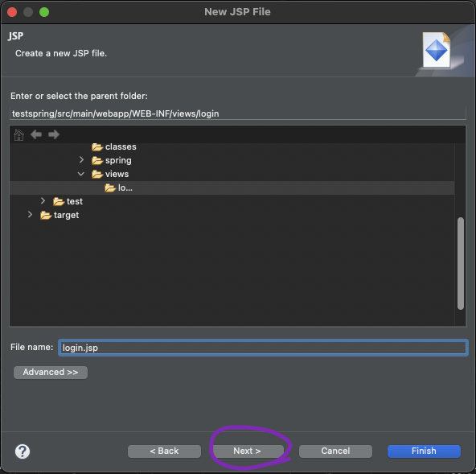Click the Home icon above folder tree
The height and width of the screenshot is (474, 476).
click(18, 134)
